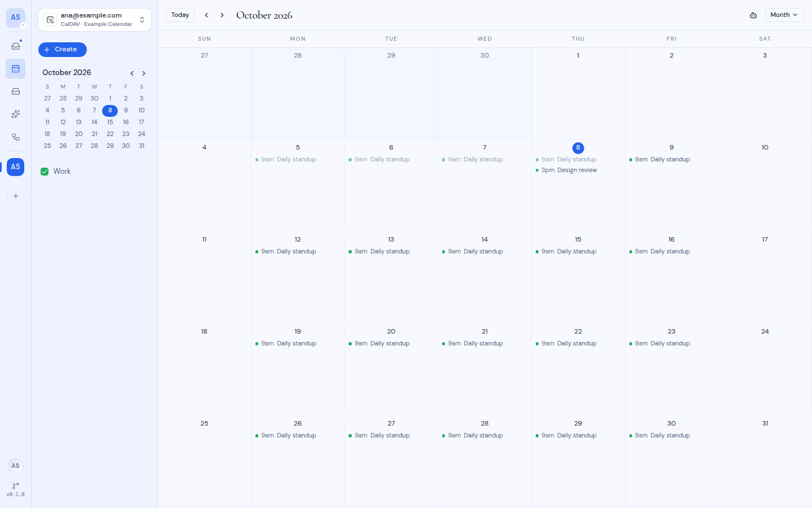Select the calendar icon in the left rail

point(16,69)
